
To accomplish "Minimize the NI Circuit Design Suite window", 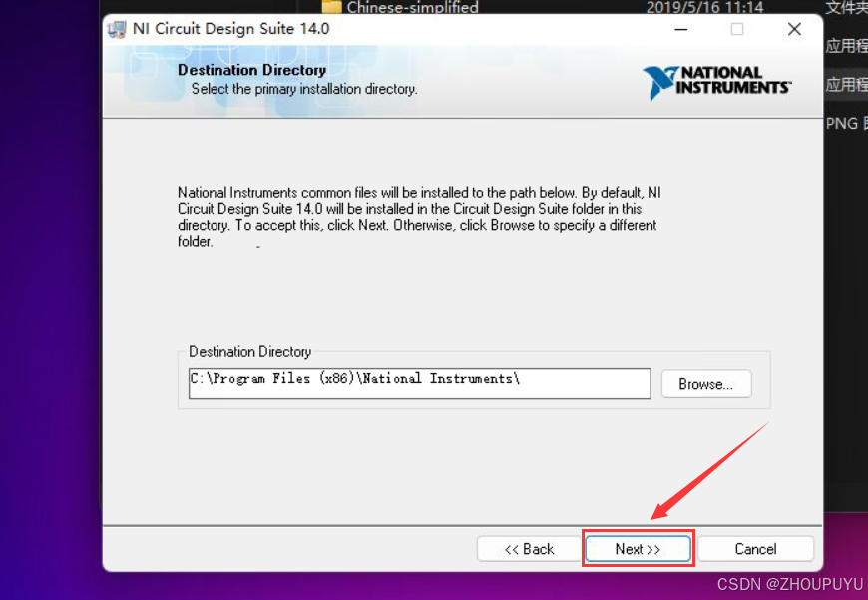I will point(680,29).
